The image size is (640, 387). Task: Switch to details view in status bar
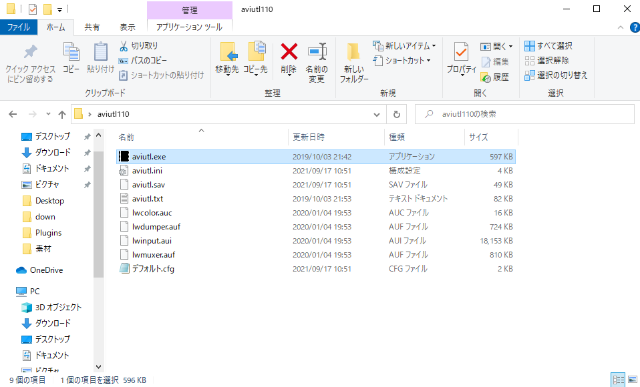pyautogui.click(x=618, y=379)
